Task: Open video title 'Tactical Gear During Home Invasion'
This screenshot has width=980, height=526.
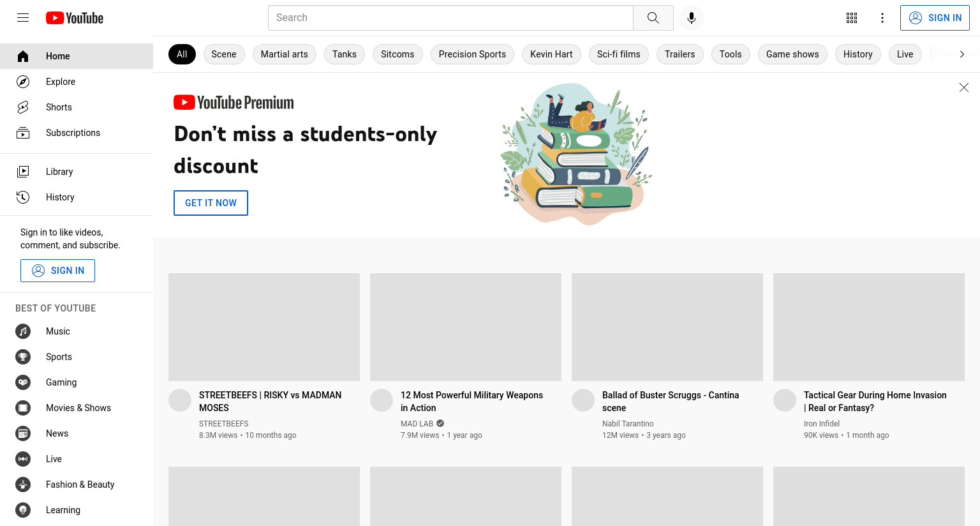Action: (875, 402)
